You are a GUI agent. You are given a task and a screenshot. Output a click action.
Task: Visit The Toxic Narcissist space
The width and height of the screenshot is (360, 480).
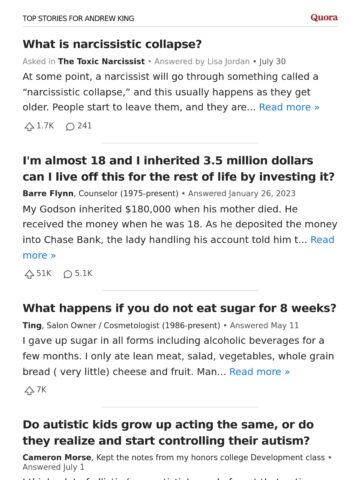click(x=101, y=61)
